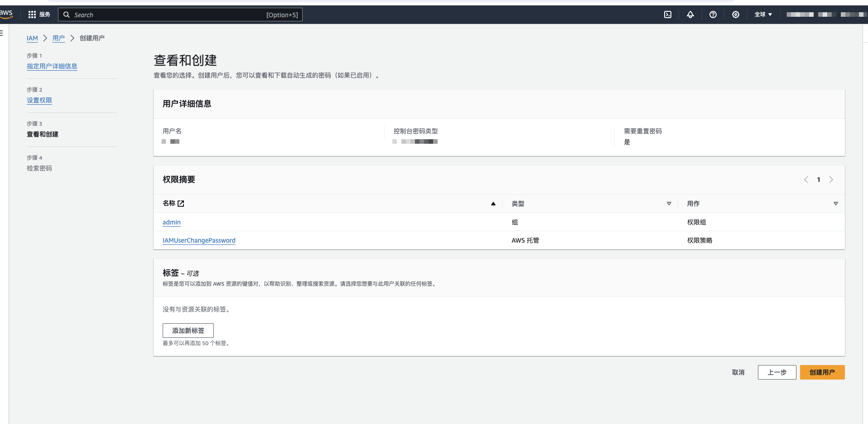
Task: Sort the 类型 column
Action: [x=669, y=204]
